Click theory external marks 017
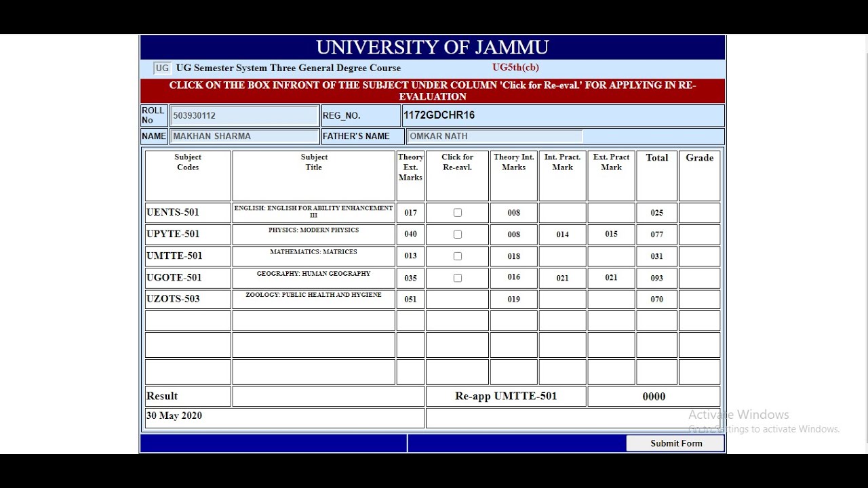 click(x=410, y=213)
